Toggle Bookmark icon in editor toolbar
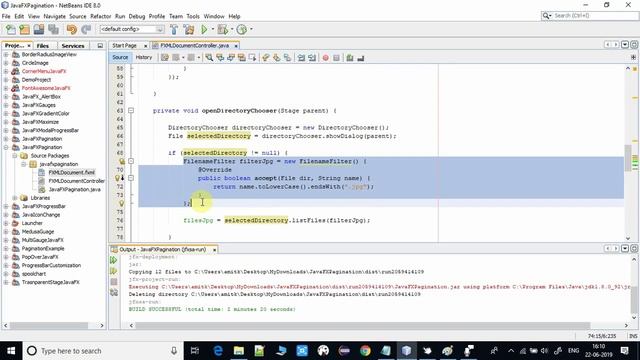 point(288,58)
